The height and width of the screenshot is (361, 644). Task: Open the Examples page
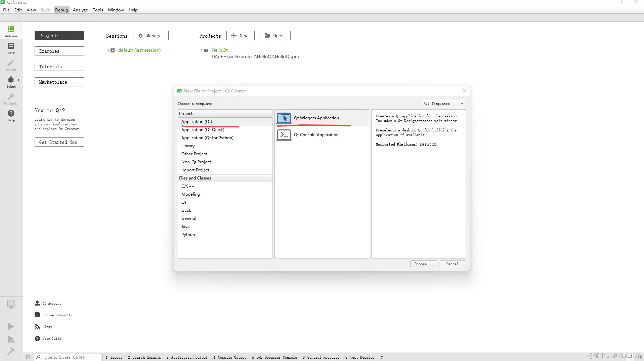pyautogui.click(x=59, y=51)
